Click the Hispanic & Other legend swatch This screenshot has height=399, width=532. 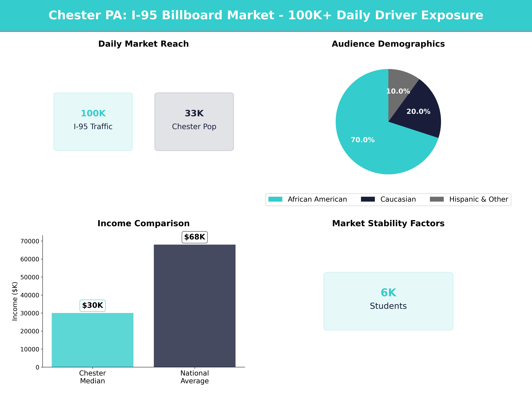(437, 199)
